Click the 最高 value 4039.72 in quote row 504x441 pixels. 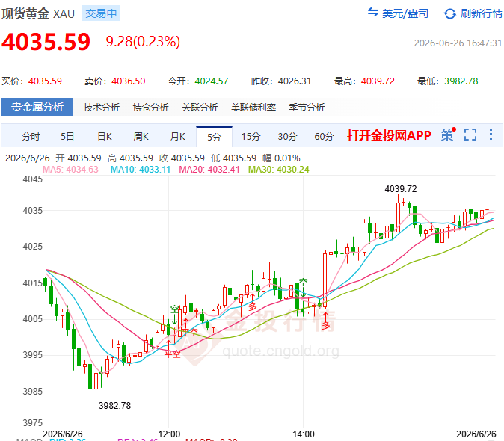pyautogui.click(x=378, y=81)
